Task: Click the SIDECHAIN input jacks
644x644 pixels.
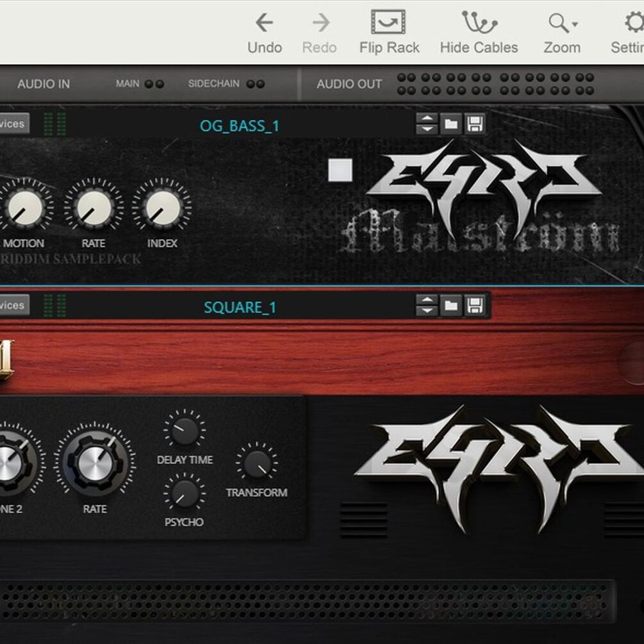Action: point(256,84)
